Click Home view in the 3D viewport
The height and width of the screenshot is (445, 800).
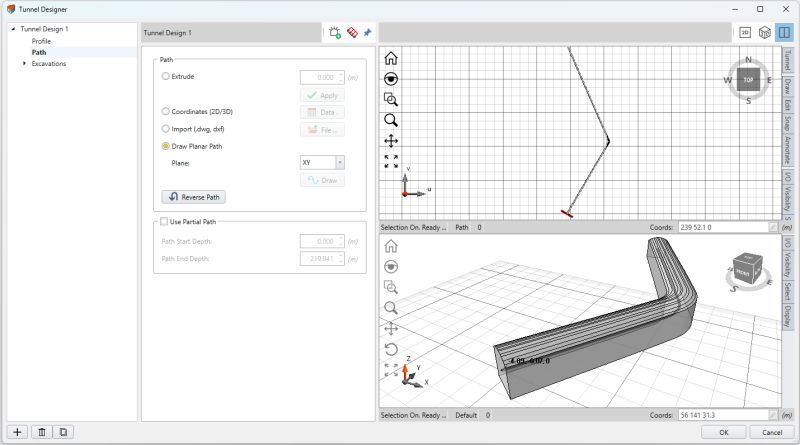pyautogui.click(x=391, y=246)
